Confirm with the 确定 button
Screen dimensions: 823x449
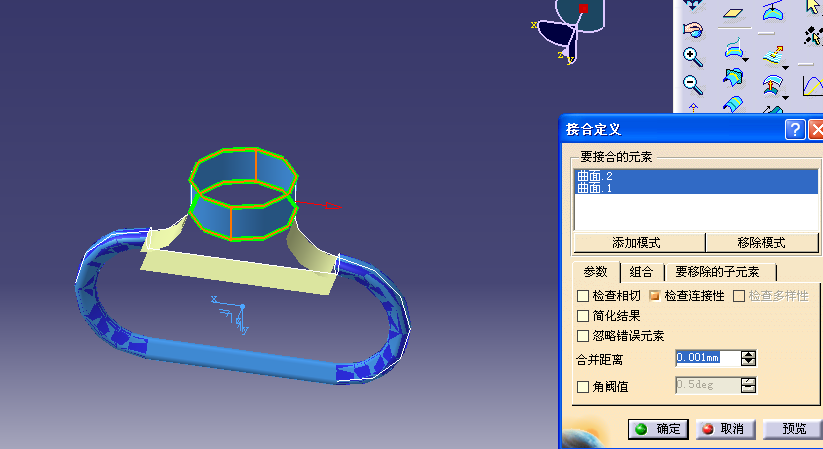click(658, 429)
